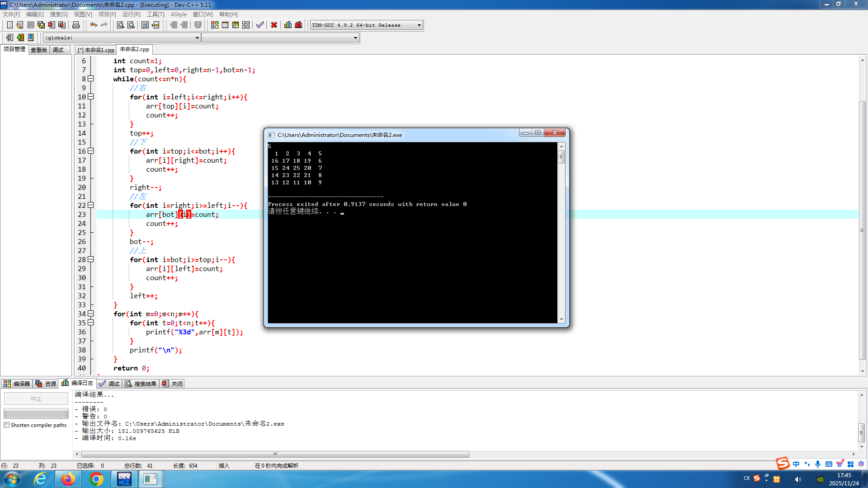
Task: Click the Find magnifier toolbar icon
Action: point(121,25)
